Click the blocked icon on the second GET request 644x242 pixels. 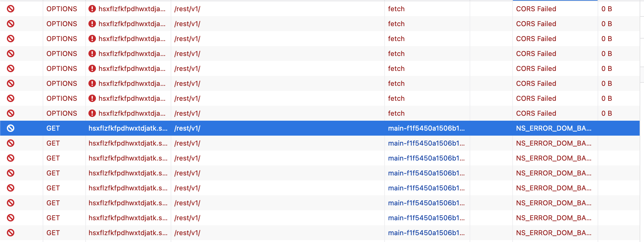tap(11, 143)
